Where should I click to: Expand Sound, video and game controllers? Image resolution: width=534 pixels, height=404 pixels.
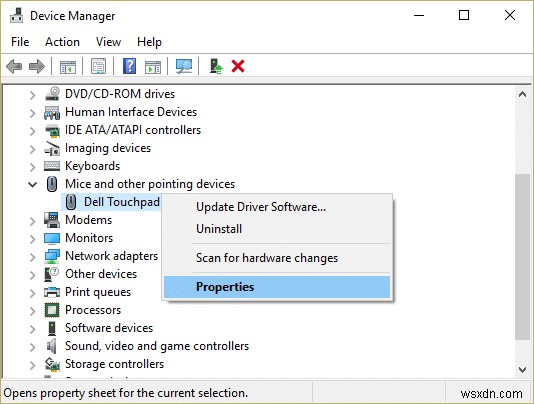coord(32,347)
